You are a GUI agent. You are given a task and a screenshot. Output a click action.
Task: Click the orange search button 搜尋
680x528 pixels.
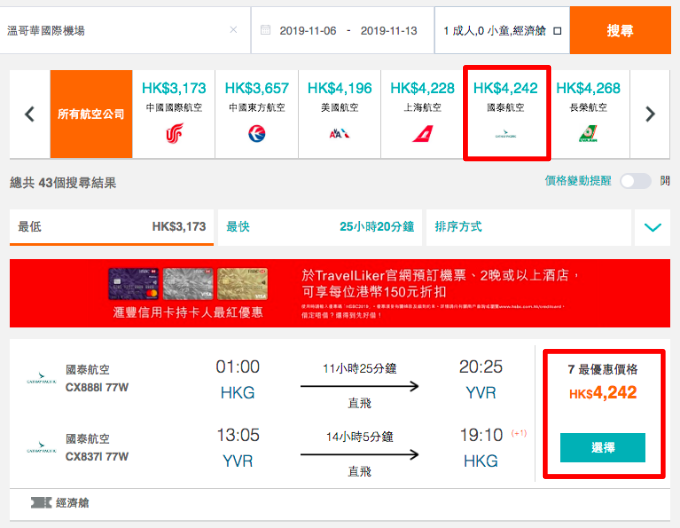(x=620, y=30)
